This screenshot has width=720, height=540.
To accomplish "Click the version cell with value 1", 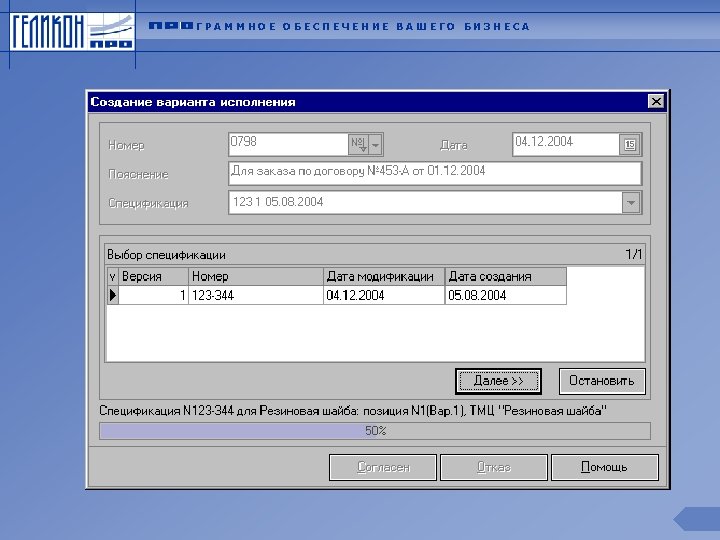I will (153, 295).
